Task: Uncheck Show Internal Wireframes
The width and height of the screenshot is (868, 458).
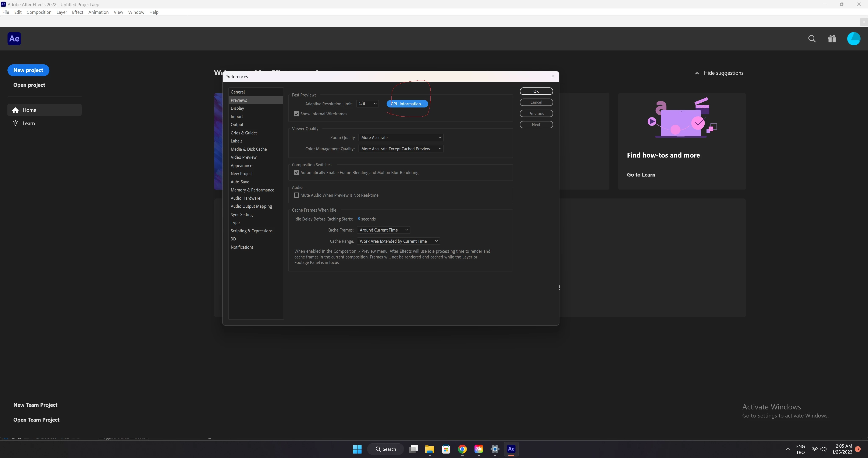Action: click(x=296, y=114)
